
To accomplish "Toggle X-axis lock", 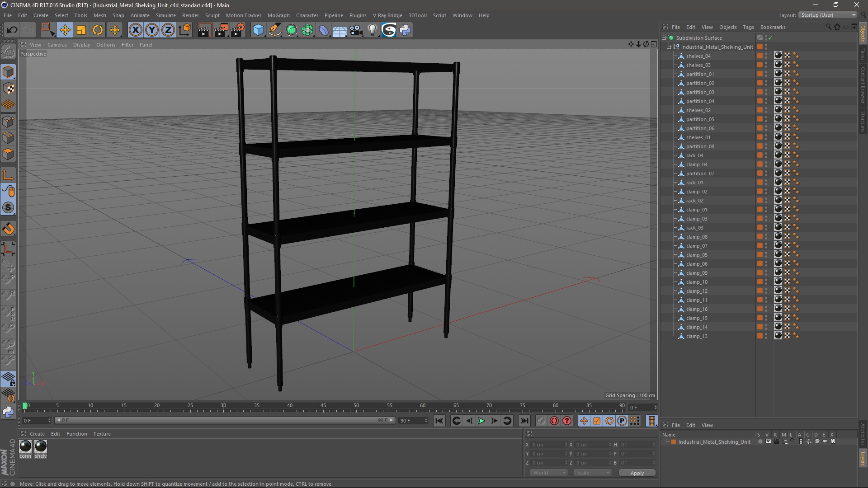I will click(135, 30).
